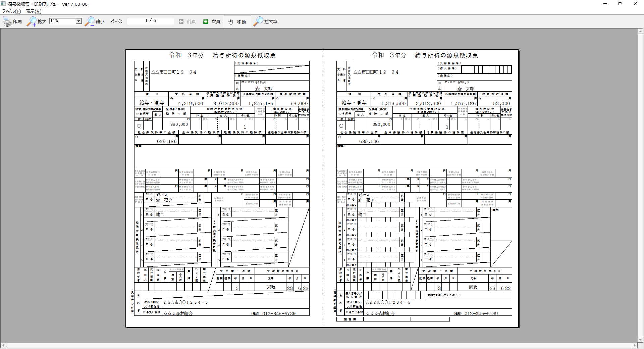Click the 拡大率 zoom ratio label

click(271, 21)
